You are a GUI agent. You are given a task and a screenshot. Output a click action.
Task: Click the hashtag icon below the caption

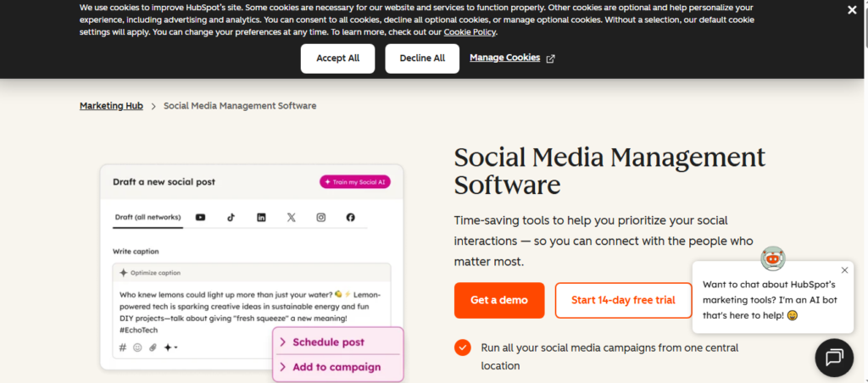coord(123,347)
